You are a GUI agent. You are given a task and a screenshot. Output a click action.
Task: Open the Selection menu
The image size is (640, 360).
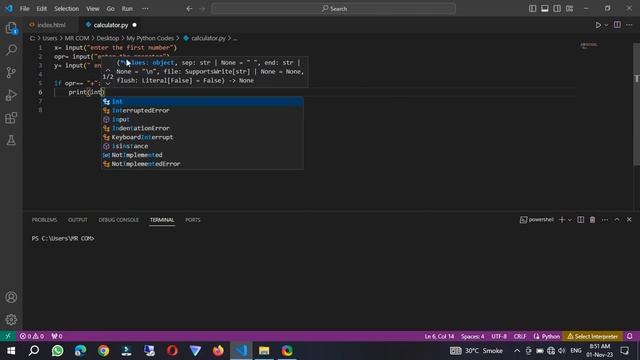point(67,9)
